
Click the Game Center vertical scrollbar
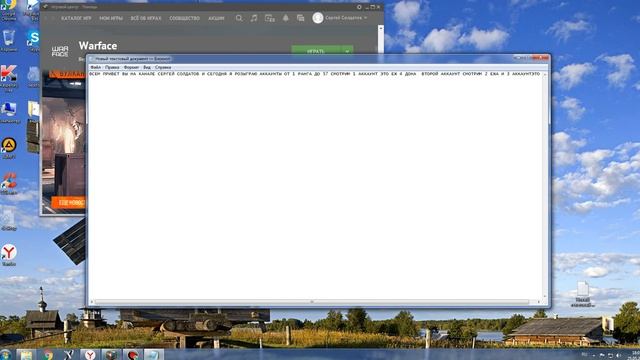380,39
